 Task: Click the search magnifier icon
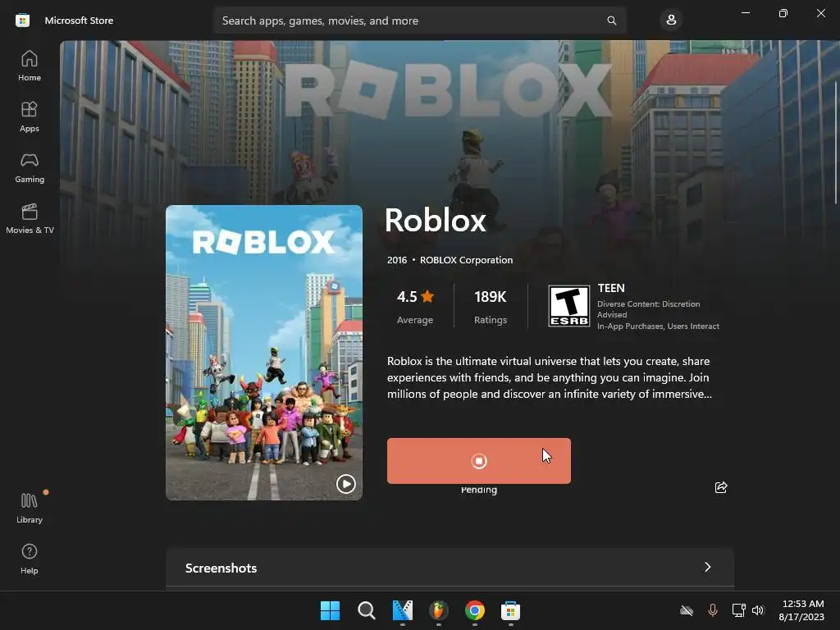point(611,21)
